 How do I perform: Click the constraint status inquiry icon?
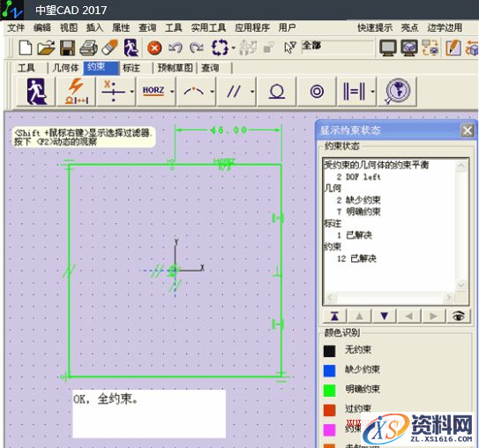[x=397, y=92]
